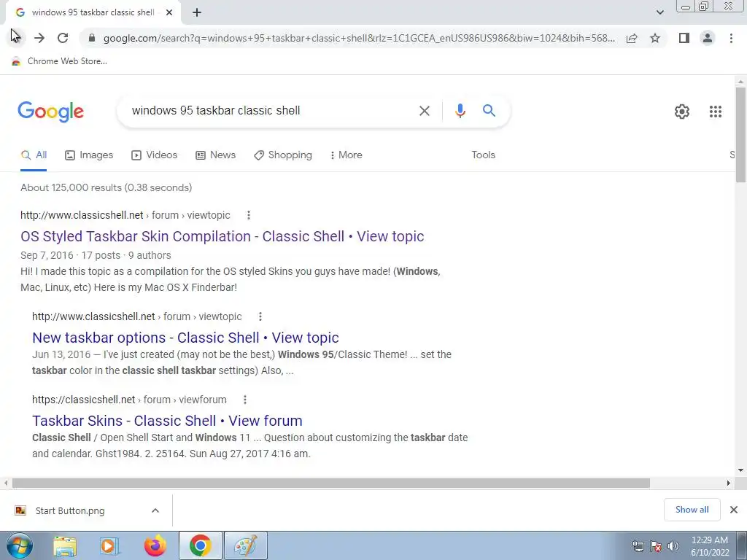Reload the page

coord(63,38)
